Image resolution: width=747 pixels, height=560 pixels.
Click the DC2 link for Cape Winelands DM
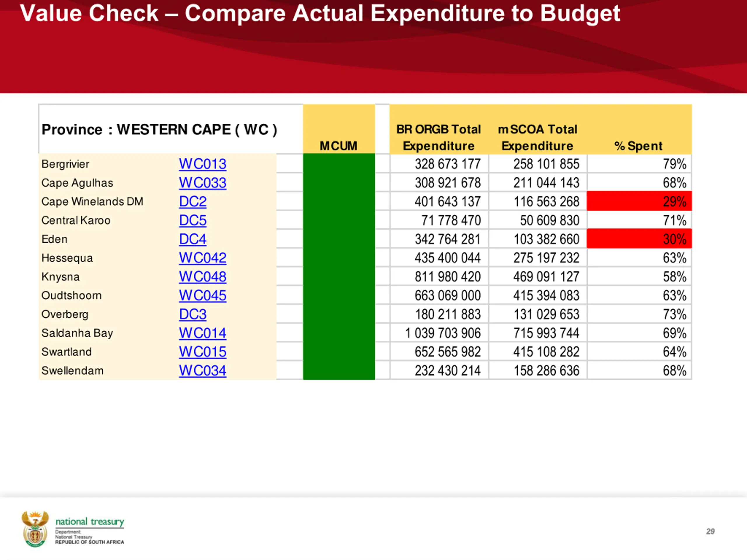[193, 202]
